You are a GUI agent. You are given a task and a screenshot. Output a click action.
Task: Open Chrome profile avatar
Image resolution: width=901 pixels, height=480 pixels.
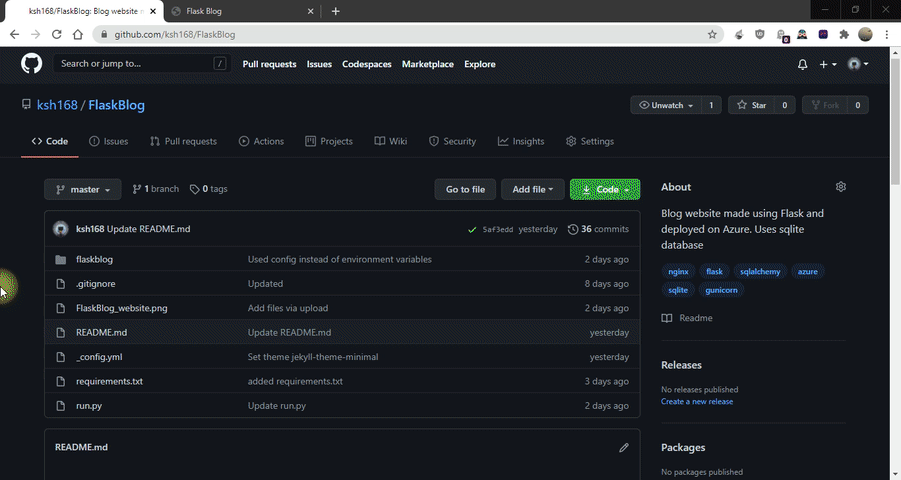[x=865, y=34]
